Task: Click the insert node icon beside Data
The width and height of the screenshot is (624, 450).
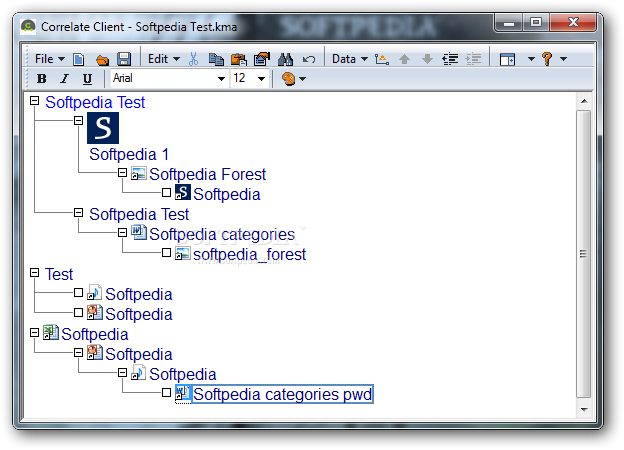Action: 382,59
